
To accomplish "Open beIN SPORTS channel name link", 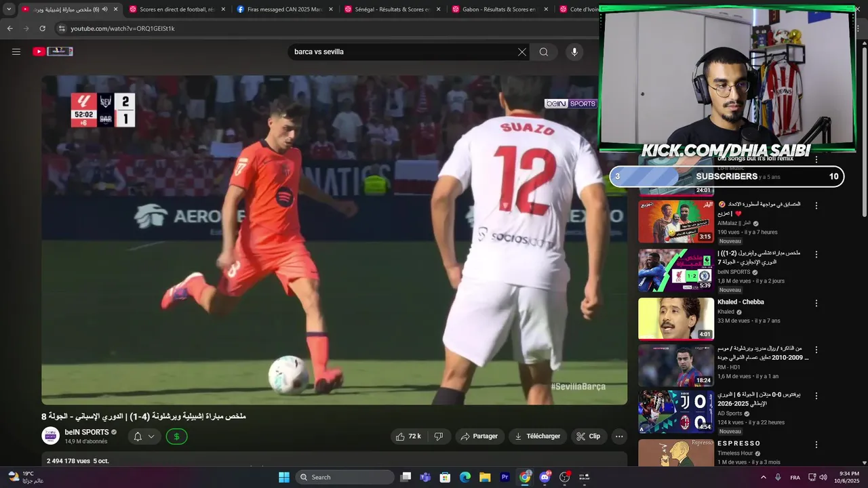I will 87,432.
